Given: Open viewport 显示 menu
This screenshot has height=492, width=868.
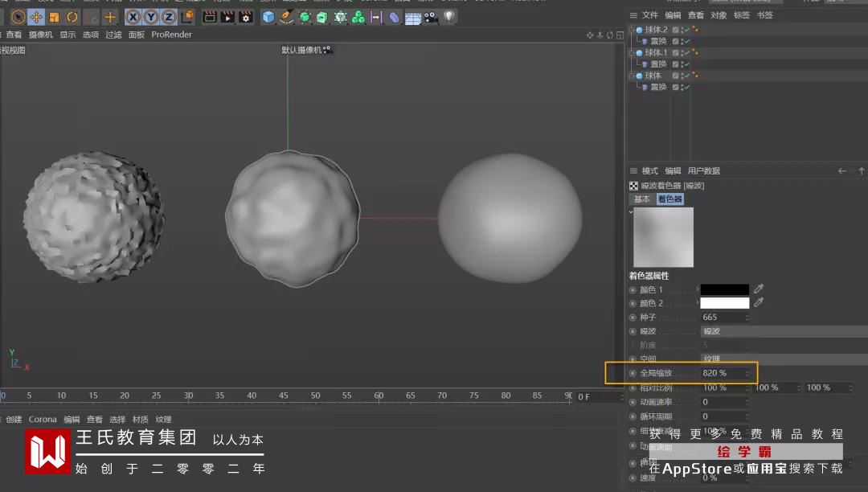Looking at the screenshot, I should [x=68, y=35].
